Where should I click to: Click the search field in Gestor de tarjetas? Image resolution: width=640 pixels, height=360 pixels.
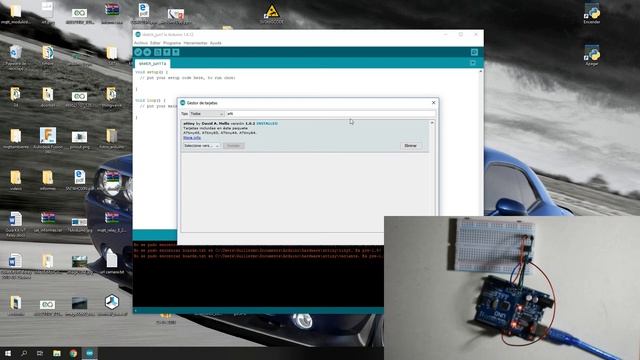click(331, 114)
